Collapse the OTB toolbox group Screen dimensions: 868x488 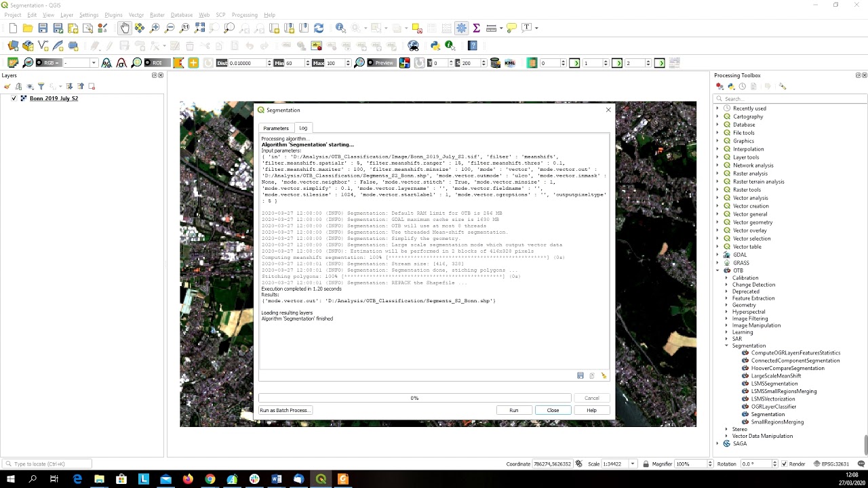pos(717,270)
